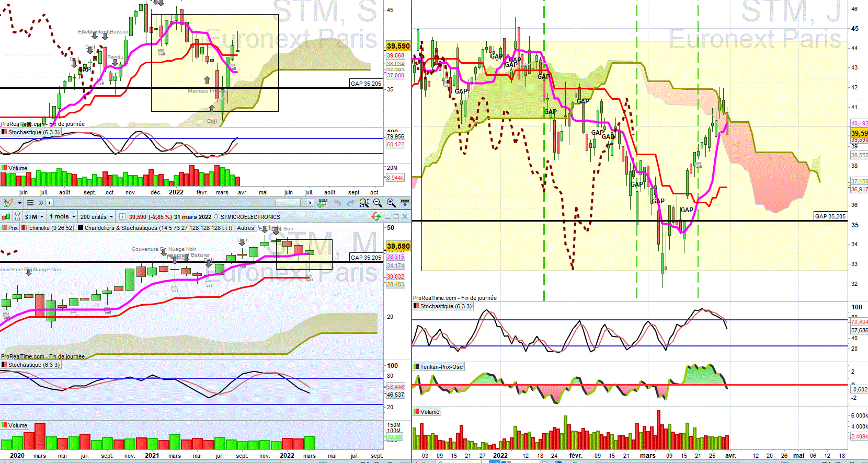Click the zoom-in magnifier icon
Screen dimensions: 868x463
pyautogui.click(x=391, y=203)
